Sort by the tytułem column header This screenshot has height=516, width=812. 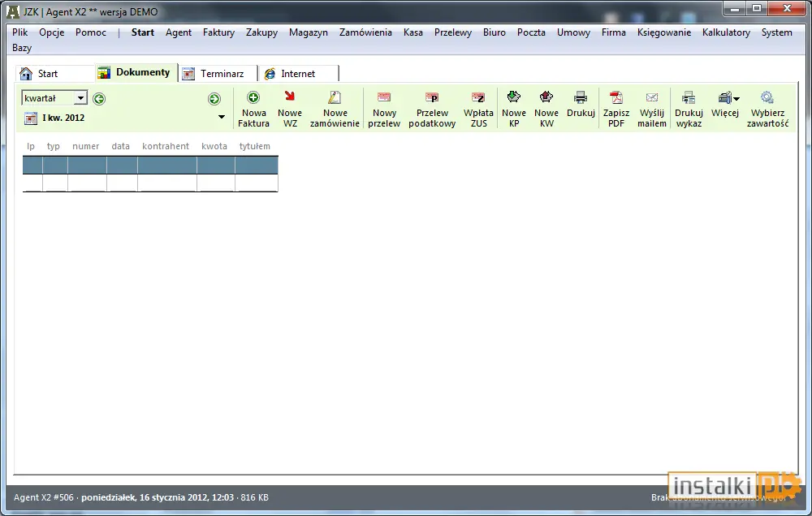coord(254,147)
